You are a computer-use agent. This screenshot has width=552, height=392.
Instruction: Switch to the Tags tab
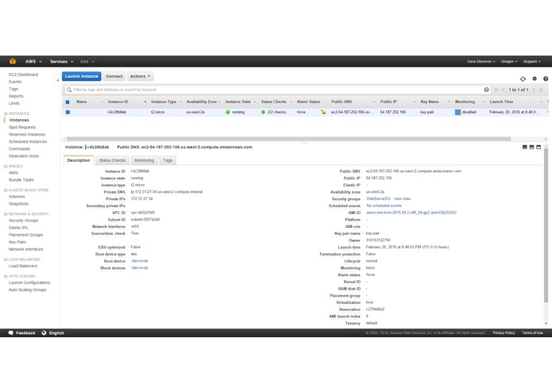[x=168, y=160]
